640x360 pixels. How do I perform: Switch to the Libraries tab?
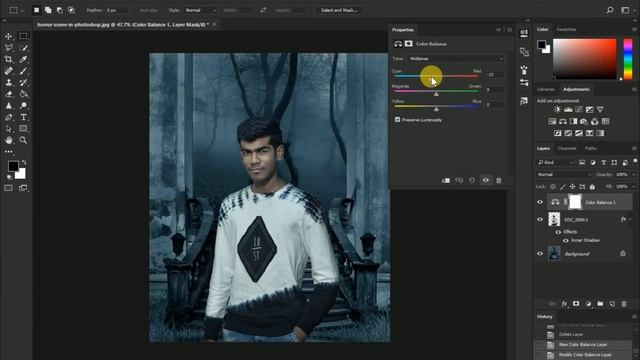tap(546, 89)
